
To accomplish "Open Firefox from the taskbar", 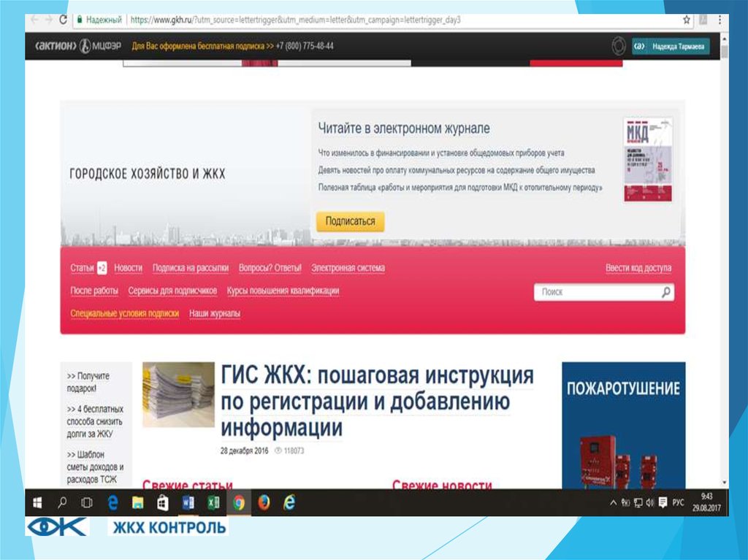I will point(264,503).
